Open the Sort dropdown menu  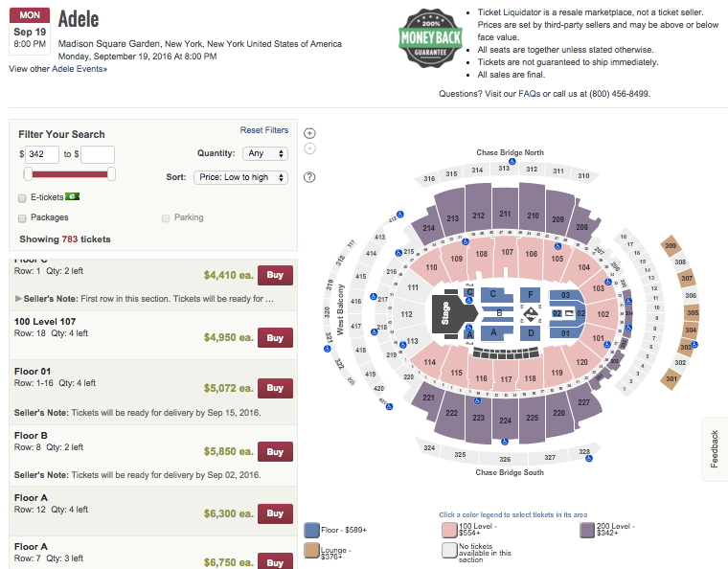coord(239,177)
